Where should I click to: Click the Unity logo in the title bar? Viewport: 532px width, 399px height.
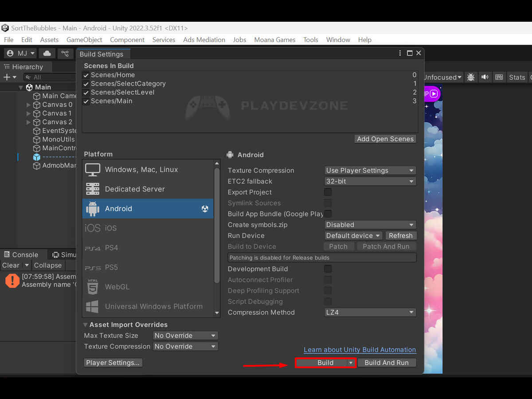(x=5, y=28)
